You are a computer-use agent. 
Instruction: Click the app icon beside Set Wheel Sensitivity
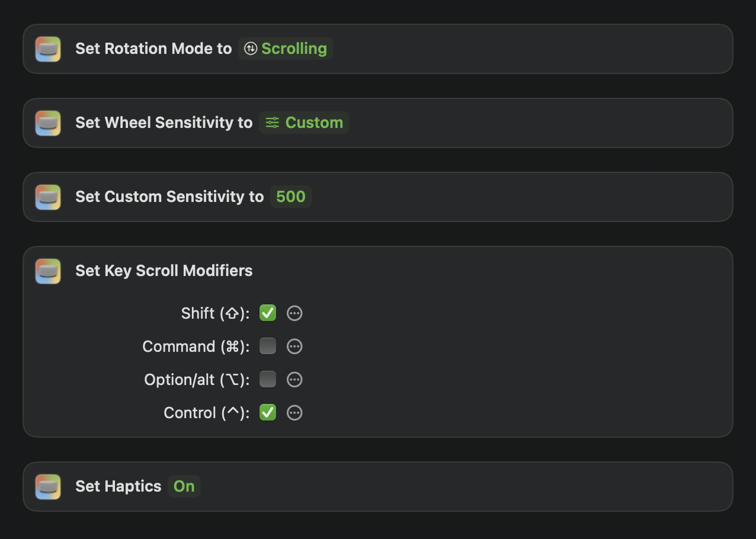(48, 123)
